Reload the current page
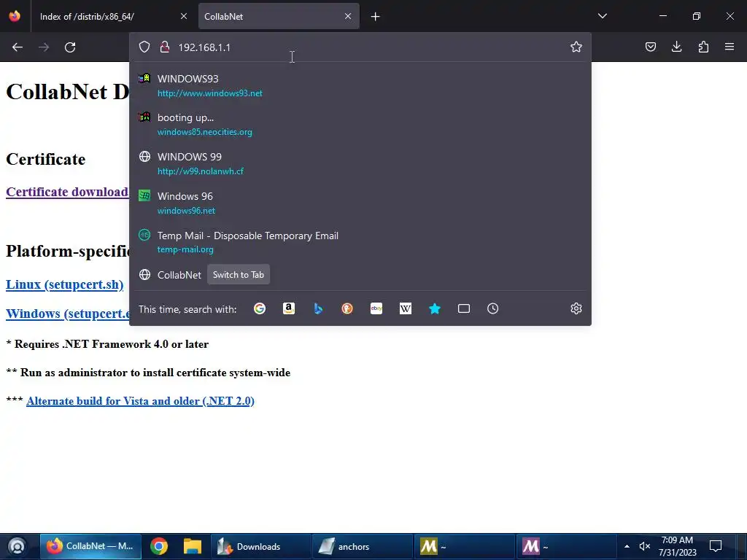 (x=70, y=47)
